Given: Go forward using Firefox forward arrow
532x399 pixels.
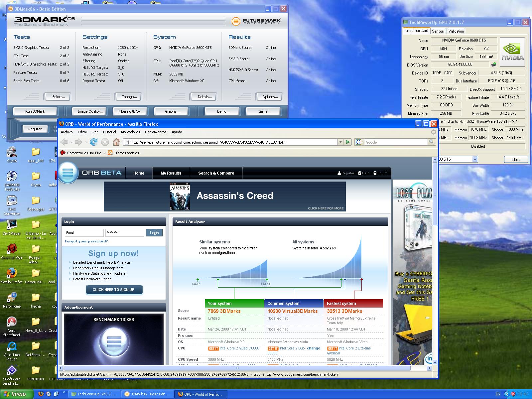Looking at the screenshot, I should 78,142.
